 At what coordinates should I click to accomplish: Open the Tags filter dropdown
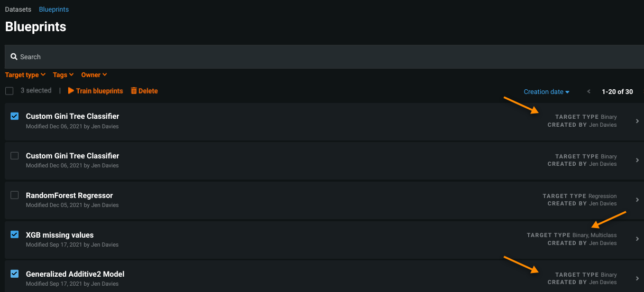tap(63, 75)
